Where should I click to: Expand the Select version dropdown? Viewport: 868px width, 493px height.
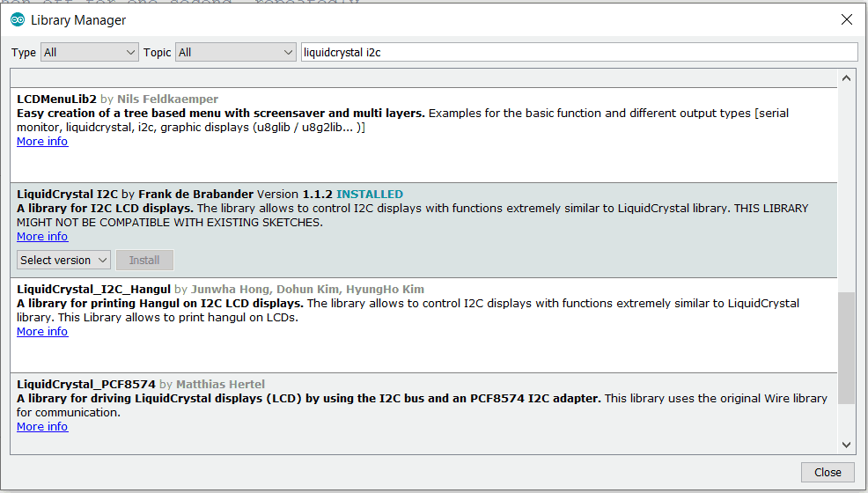(63, 261)
